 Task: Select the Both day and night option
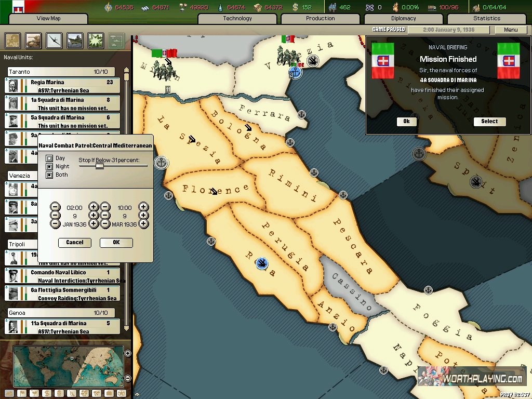[x=49, y=175]
